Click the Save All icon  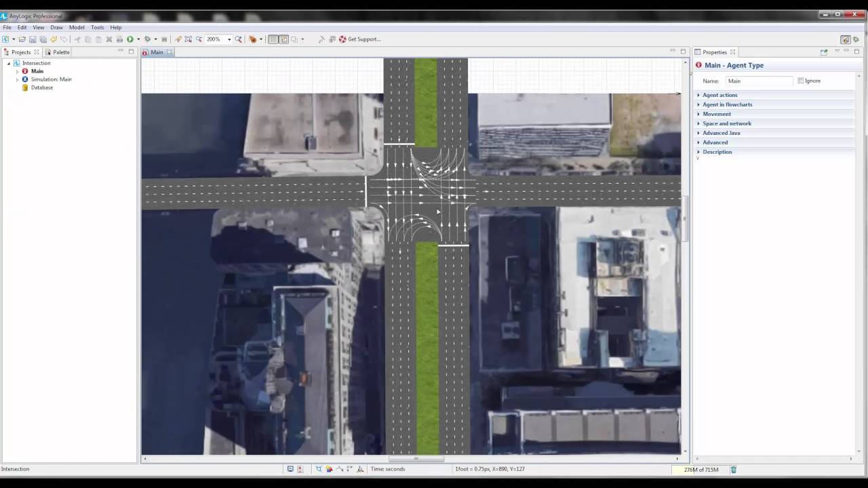[43, 39]
